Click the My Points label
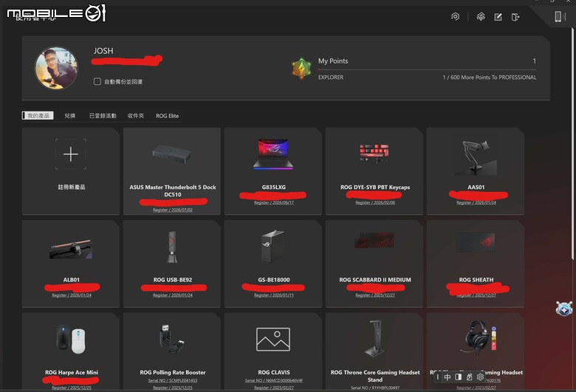The height and width of the screenshot is (392, 576). (333, 61)
